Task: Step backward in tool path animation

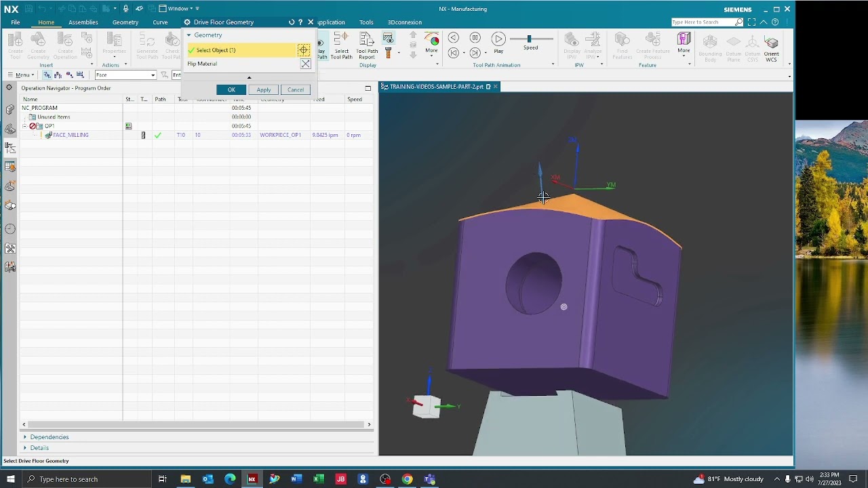Action: click(x=454, y=38)
